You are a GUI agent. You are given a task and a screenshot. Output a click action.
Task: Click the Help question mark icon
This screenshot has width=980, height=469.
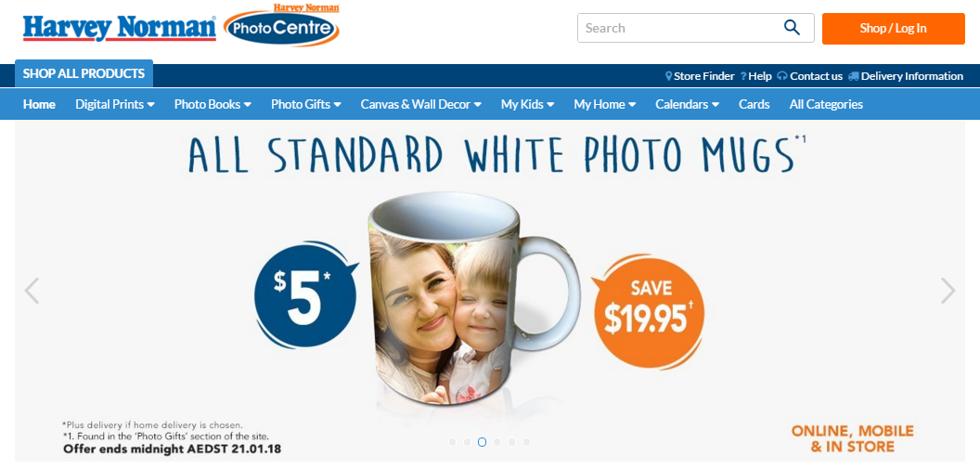click(743, 76)
